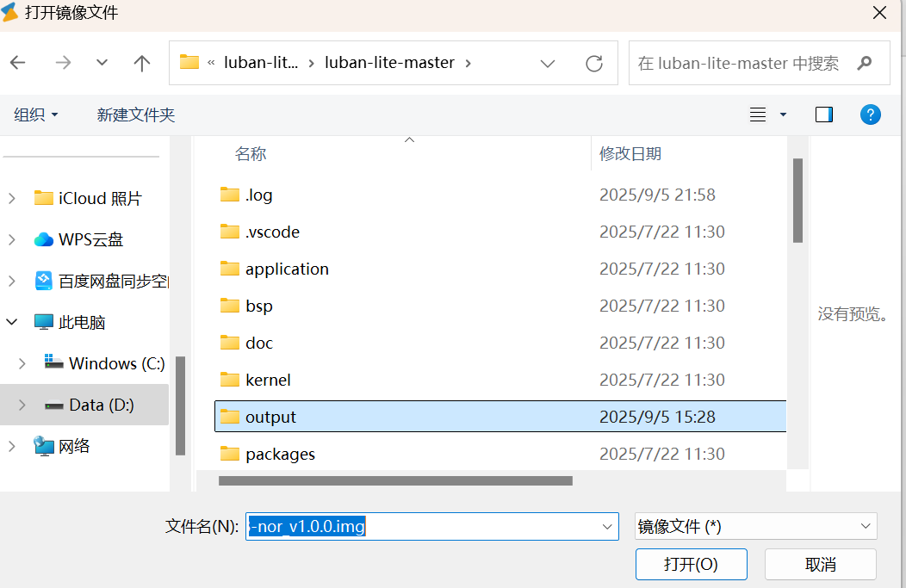Go up one folder level

(x=141, y=62)
